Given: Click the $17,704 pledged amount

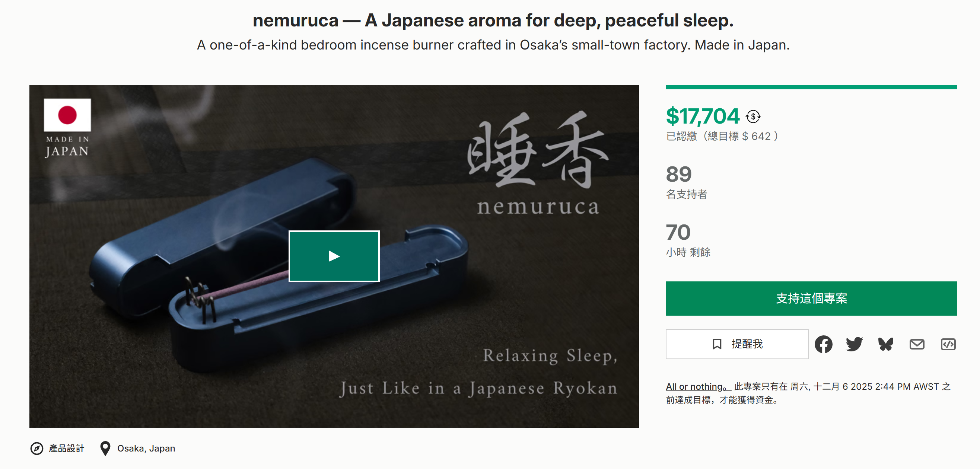Looking at the screenshot, I should 702,117.
